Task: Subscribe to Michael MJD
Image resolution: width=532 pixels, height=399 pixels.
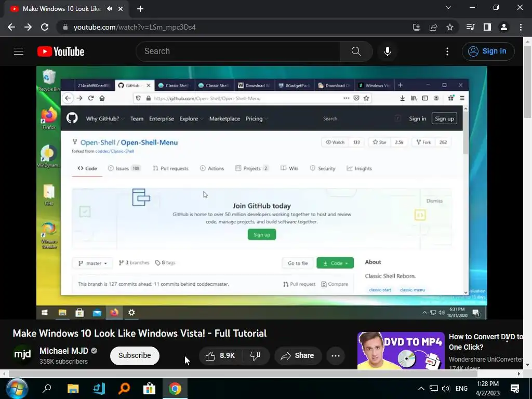Action: pyautogui.click(x=135, y=355)
